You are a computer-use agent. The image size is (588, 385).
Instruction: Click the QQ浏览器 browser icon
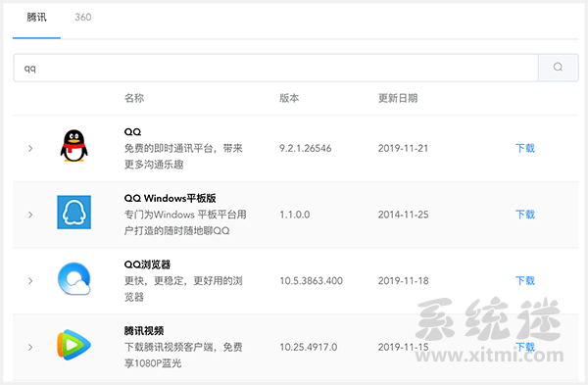pyautogui.click(x=73, y=278)
